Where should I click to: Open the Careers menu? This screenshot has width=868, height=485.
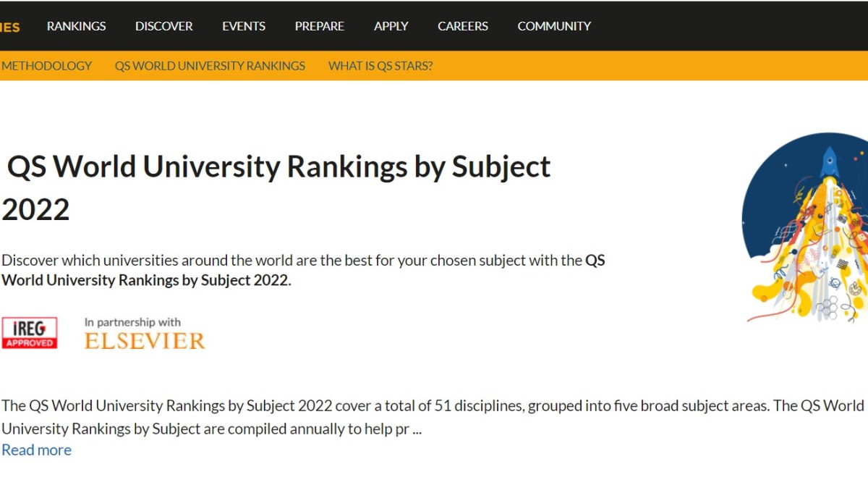tap(463, 26)
